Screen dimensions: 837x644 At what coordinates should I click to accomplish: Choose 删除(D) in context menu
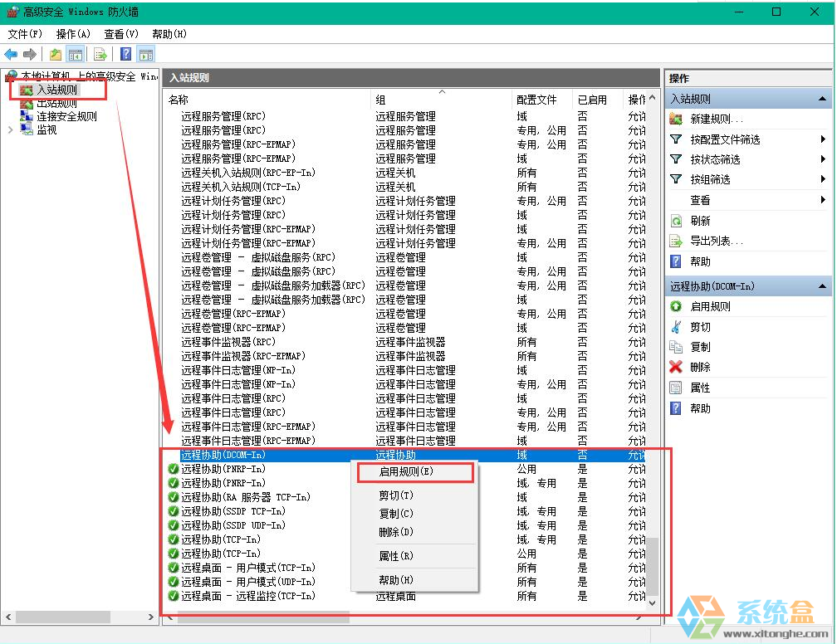(415, 532)
